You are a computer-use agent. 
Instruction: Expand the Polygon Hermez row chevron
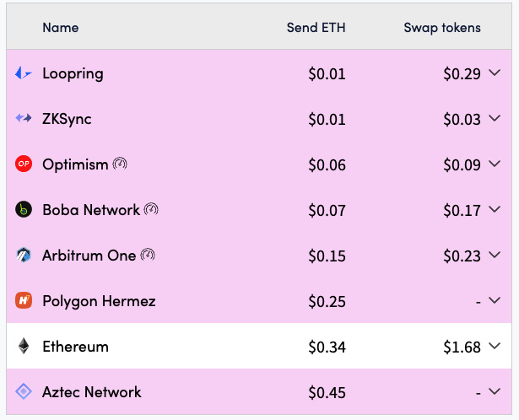[495, 300]
